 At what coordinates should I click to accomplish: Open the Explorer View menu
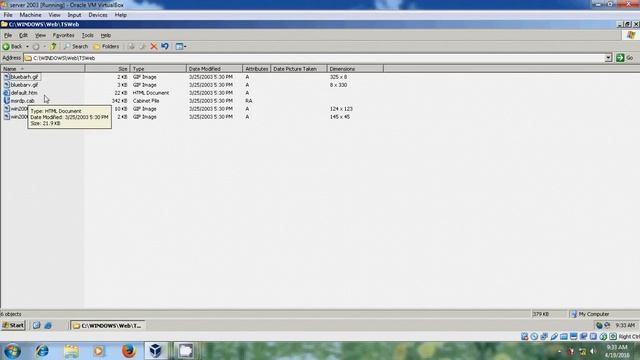click(40, 36)
